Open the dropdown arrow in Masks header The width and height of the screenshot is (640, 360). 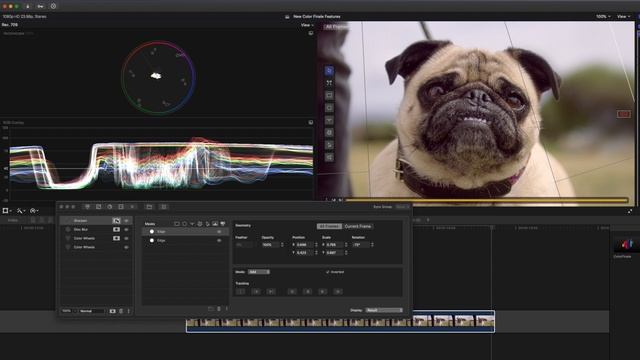[x=192, y=224]
